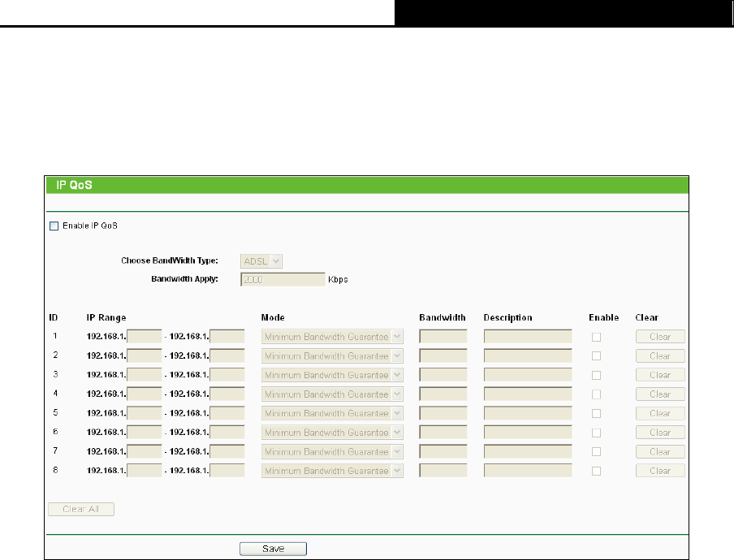The image size is (734, 560).
Task: Focus the Bandwidth field in row 5
Action: pyautogui.click(x=443, y=413)
